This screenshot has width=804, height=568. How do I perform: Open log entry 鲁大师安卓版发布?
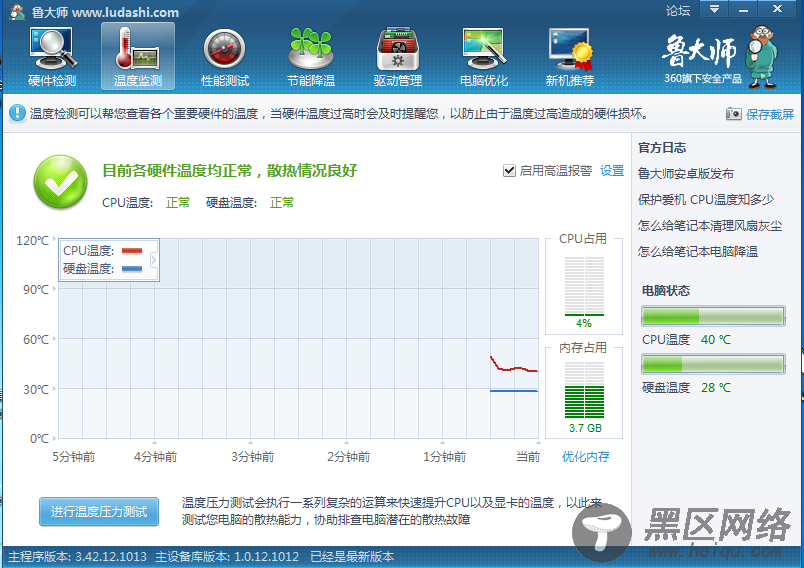click(x=686, y=174)
